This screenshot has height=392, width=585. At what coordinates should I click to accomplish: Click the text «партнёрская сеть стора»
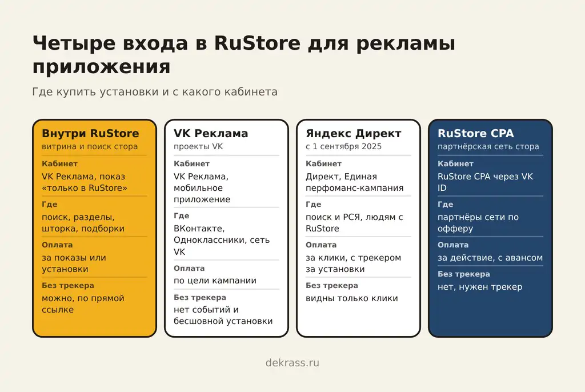point(488,146)
